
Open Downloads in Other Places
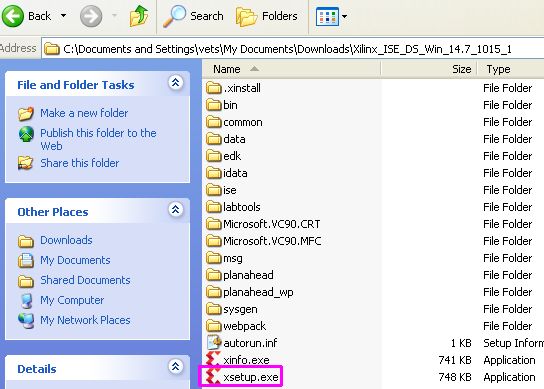pos(66,240)
